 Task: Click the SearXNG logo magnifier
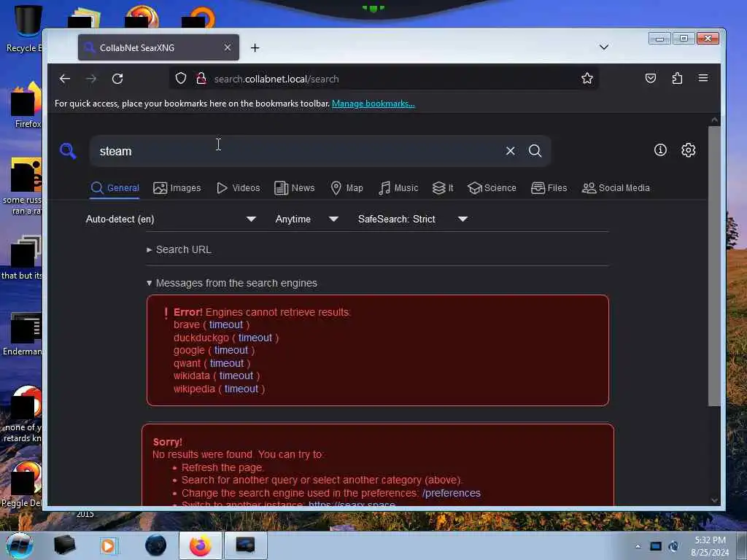click(68, 151)
